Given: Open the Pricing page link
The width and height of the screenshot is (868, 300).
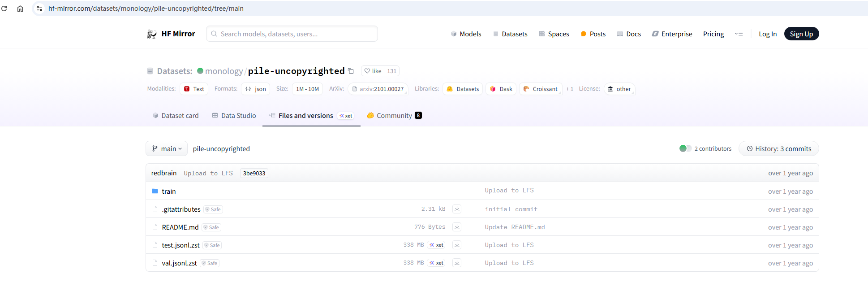Looking at the screenshot, I should 713,34.
